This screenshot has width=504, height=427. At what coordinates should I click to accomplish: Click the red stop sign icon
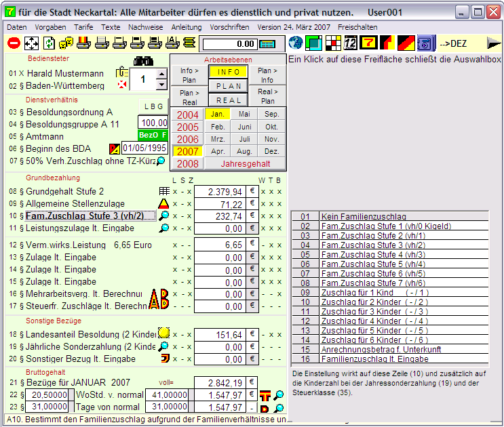(x=14, y=43)
